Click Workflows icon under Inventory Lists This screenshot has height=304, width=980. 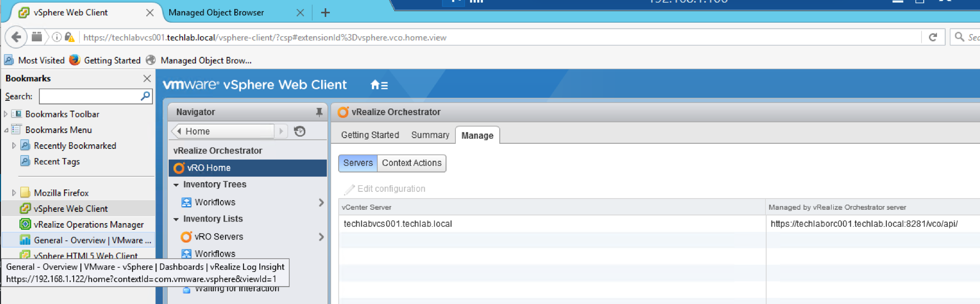[186, 253]
